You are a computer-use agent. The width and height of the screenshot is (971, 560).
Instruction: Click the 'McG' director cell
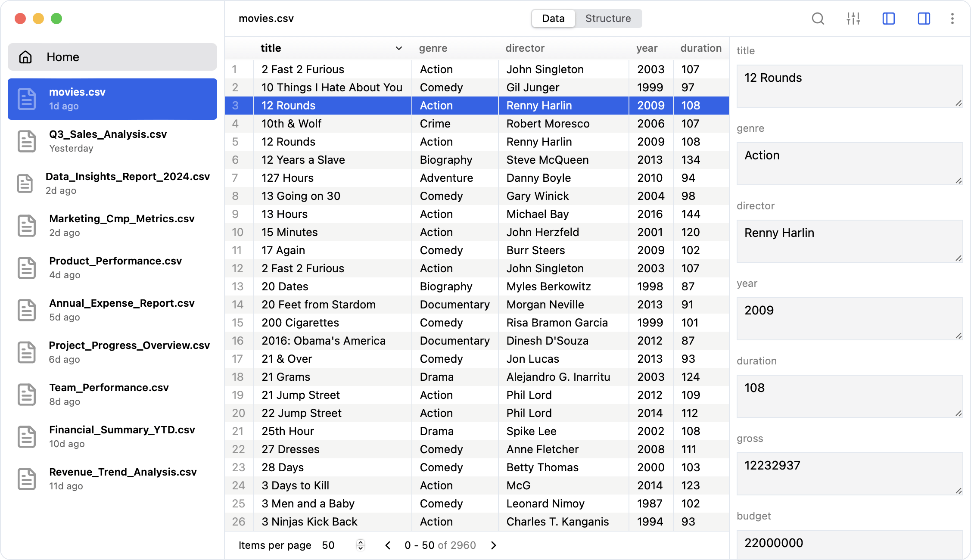pos(563,485)
